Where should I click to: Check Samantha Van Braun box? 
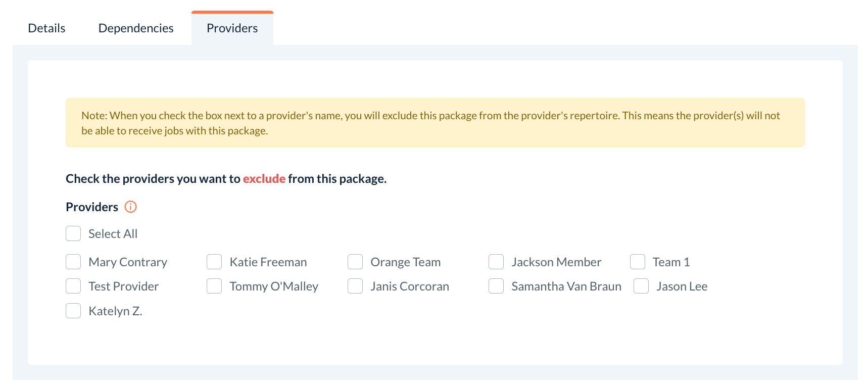tap(496, 286)
